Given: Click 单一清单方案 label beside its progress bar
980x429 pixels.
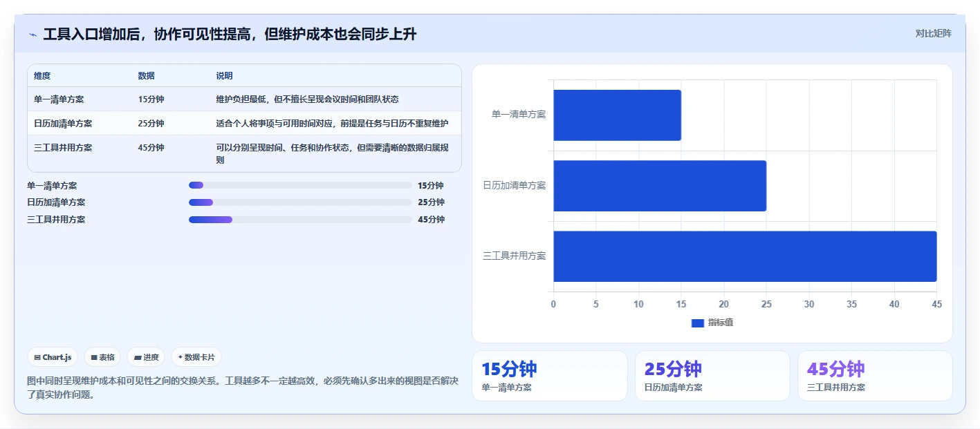Looking at the screenshot, I should pos(52,186).
